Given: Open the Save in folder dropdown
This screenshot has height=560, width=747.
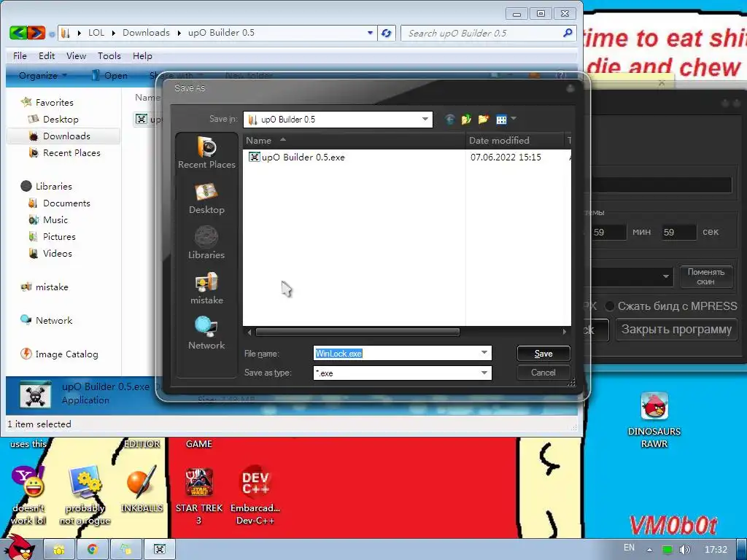Looking at the screenshot, I should (425, 119).
